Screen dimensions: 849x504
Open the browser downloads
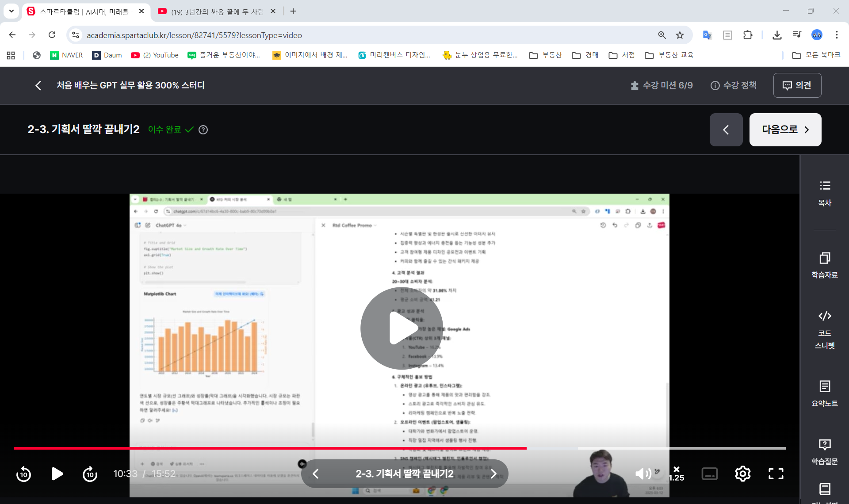(777, 35)
